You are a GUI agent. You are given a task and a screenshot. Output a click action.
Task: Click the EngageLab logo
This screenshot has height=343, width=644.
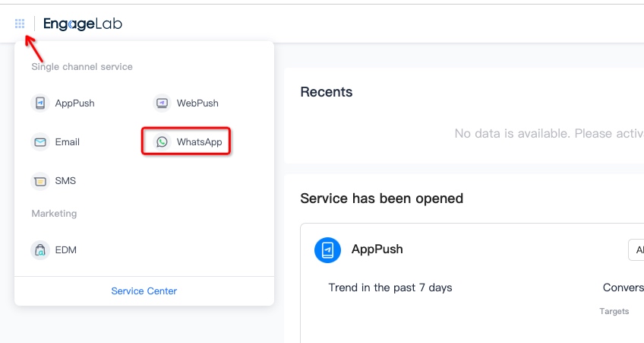coord(83,24)
